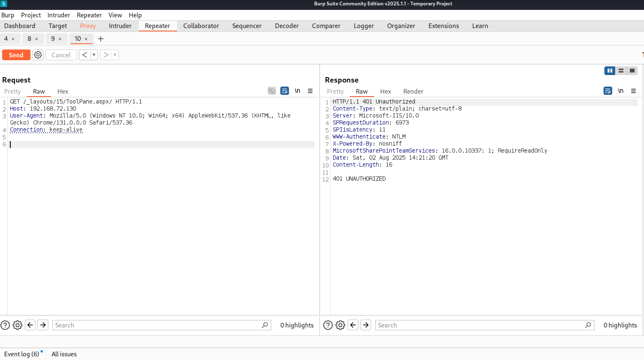Toggle response line wrap icon

click(608, 91)
